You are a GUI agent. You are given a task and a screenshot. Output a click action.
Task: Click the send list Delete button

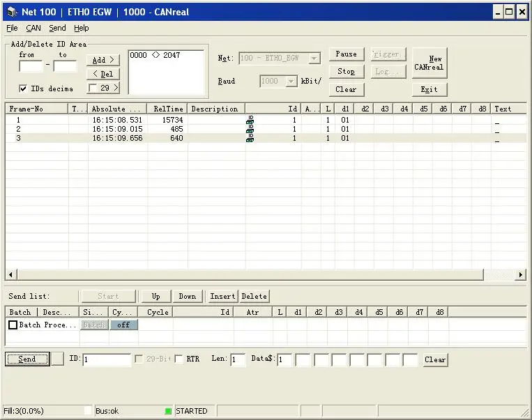[x=254, y=296]
